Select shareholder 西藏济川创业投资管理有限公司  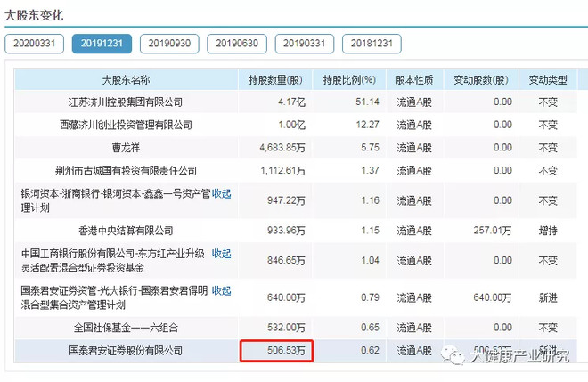click(126, 125)
